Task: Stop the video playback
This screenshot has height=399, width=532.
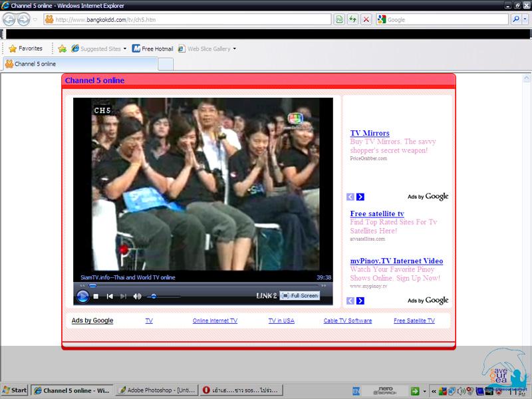Action: pyautogui.click(x=96, y=296)
